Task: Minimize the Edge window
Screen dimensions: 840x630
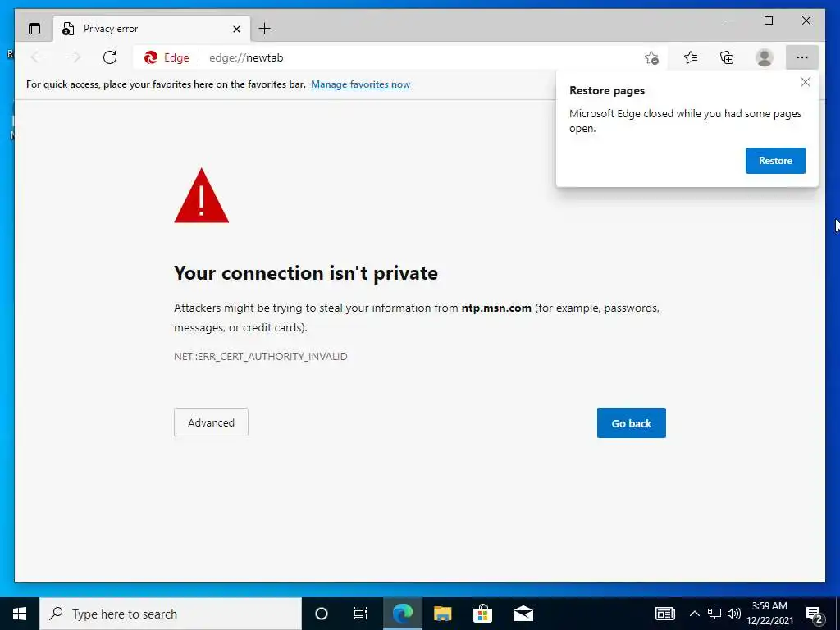Action: 731,21
